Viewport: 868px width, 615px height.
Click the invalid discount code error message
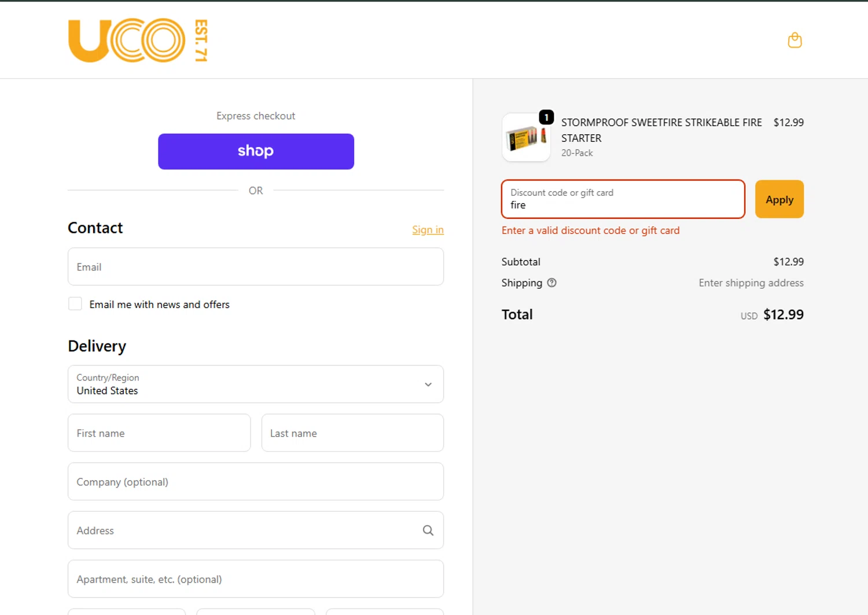tap(590, 230)
